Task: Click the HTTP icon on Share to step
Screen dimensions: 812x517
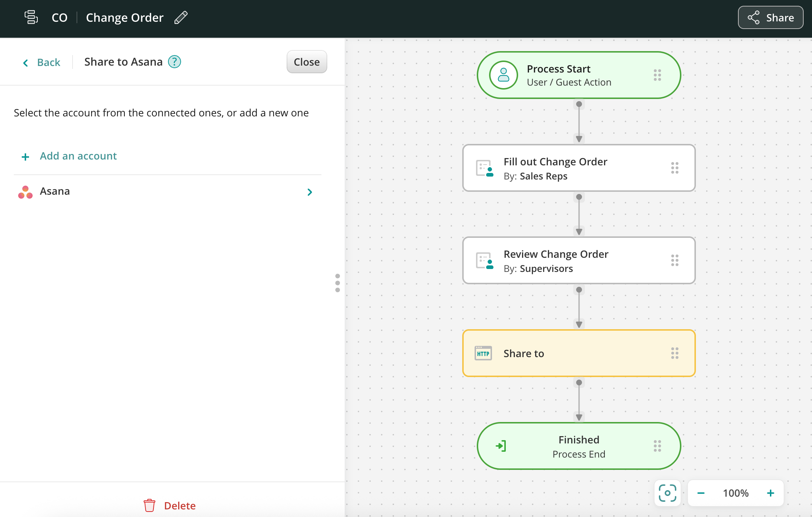Action: 483,353
